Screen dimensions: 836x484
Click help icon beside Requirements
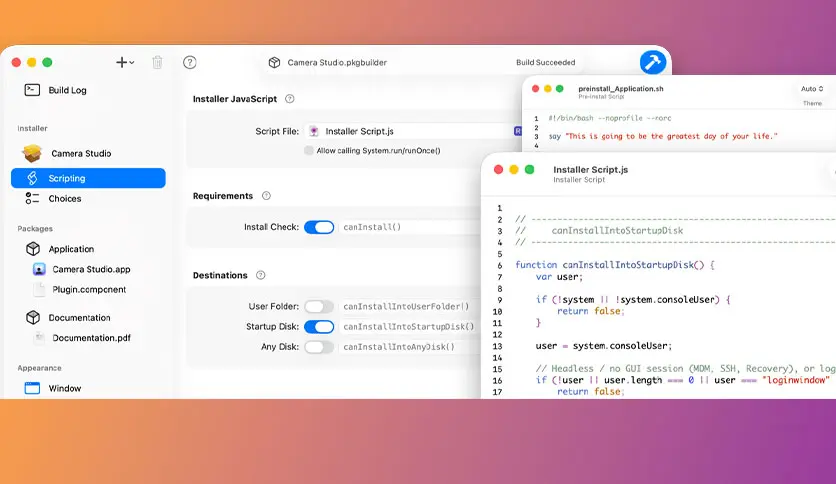click(x=267, y=196)
